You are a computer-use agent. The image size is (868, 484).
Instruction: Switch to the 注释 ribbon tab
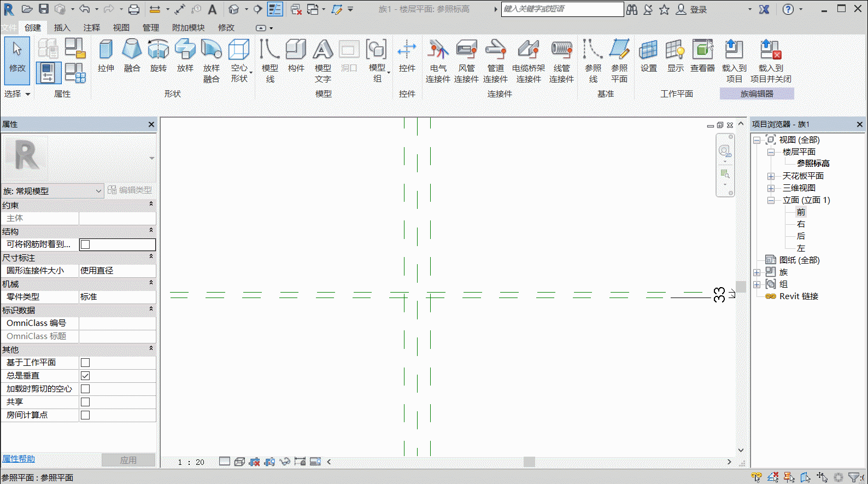(x=91, y=28)
